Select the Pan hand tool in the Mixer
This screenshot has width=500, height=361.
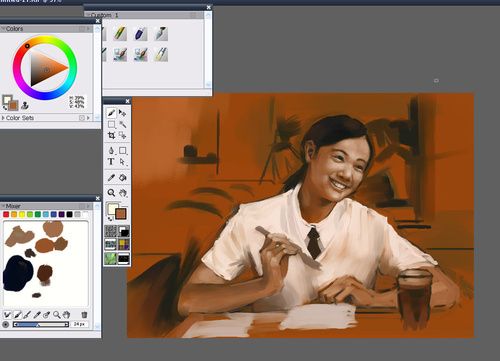(x=66, y=314)
